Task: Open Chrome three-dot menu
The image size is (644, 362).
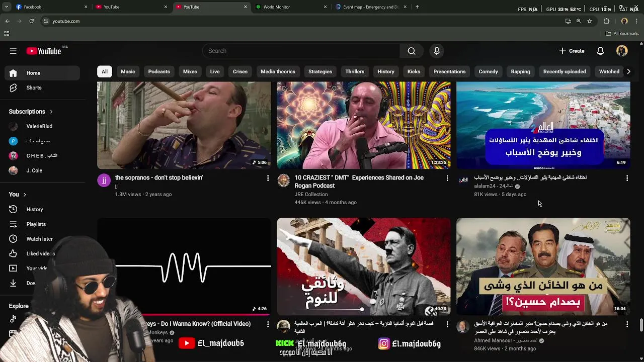Action: 637,21
